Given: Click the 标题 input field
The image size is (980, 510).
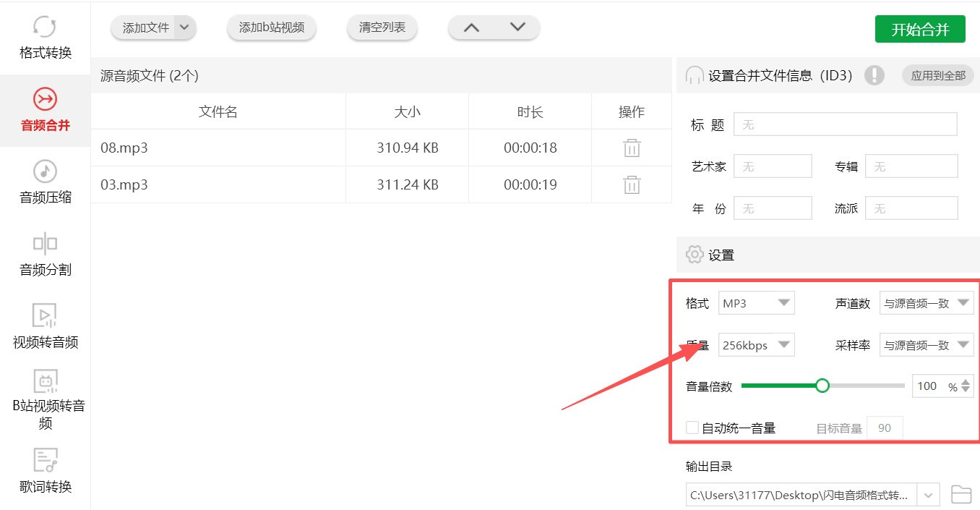Looking at the screenshot, I should (846, 124).
